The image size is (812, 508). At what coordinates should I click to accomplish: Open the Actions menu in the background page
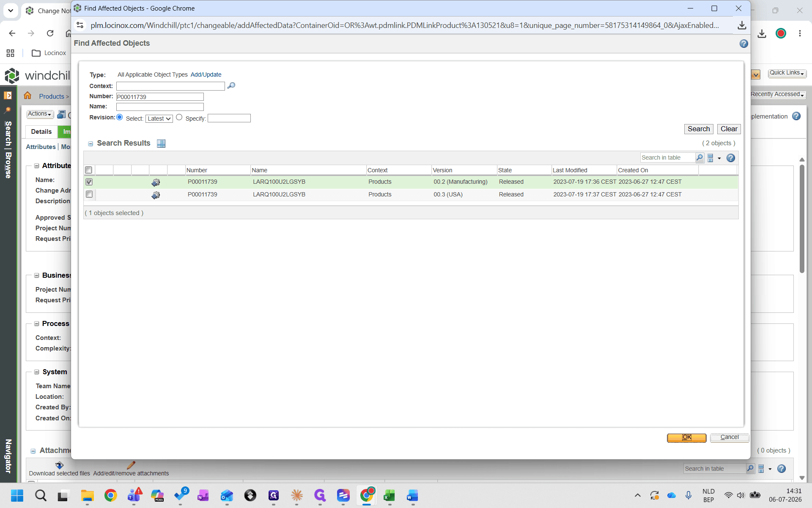40,114
